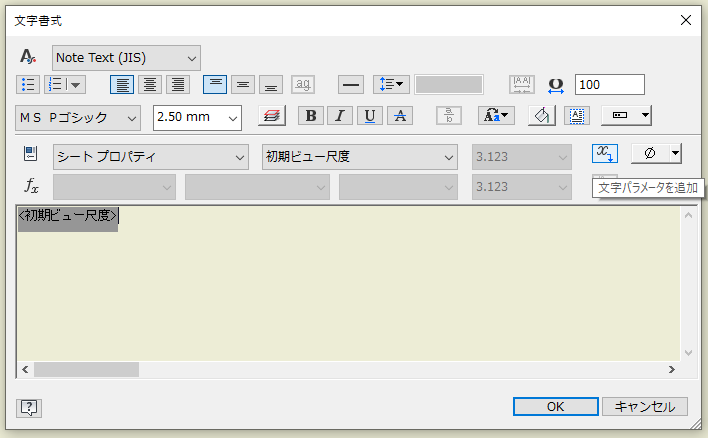The width and height of the screenshot is (708, 438).
Task: Open the Note Text (JIS) style dropdown
Action: (126, 58)
